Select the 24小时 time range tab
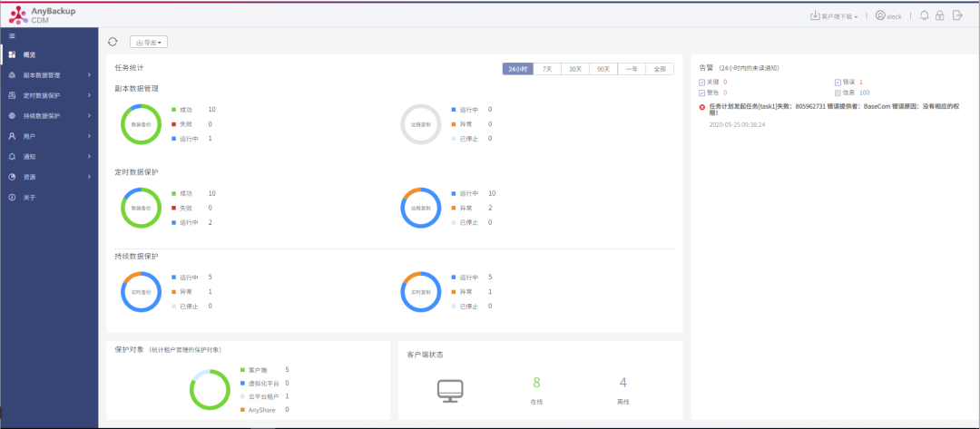The width and height of the screenshot is (980, 429). click(x=517, y=69)
